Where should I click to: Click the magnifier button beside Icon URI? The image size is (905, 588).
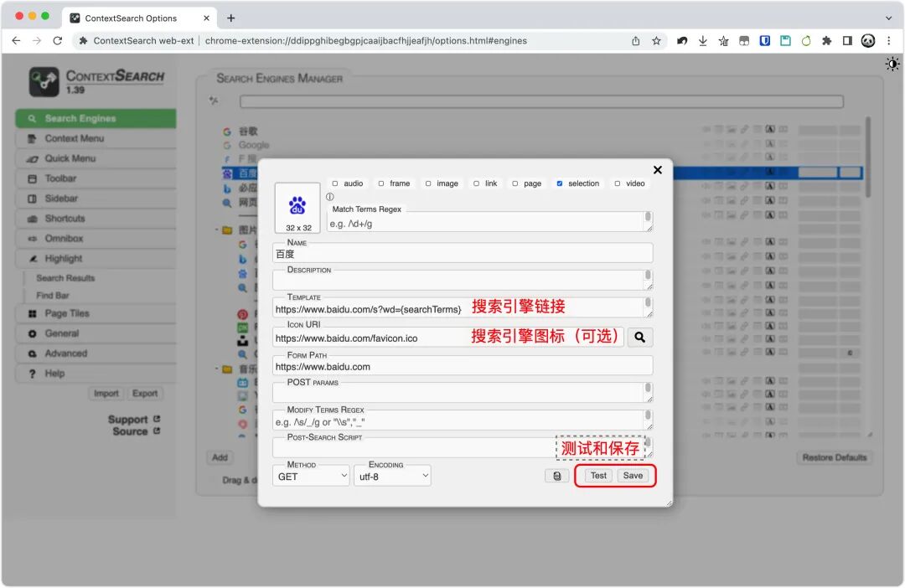click(x=639, y=337)
